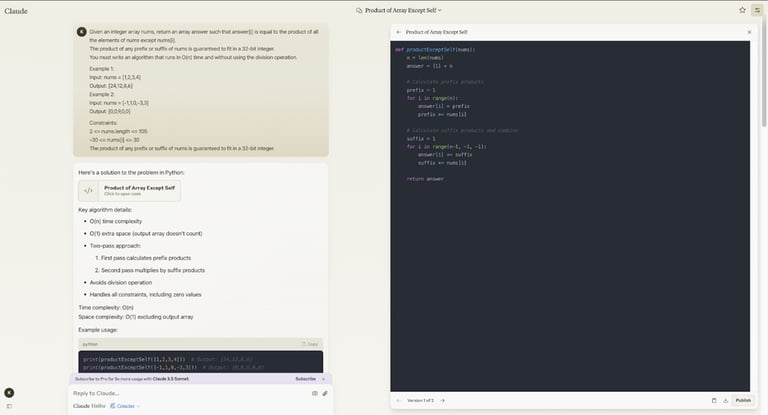This screenshot has height=415, width=768.
Task: Open the chat controls settings icon
Action: point(757,10)
